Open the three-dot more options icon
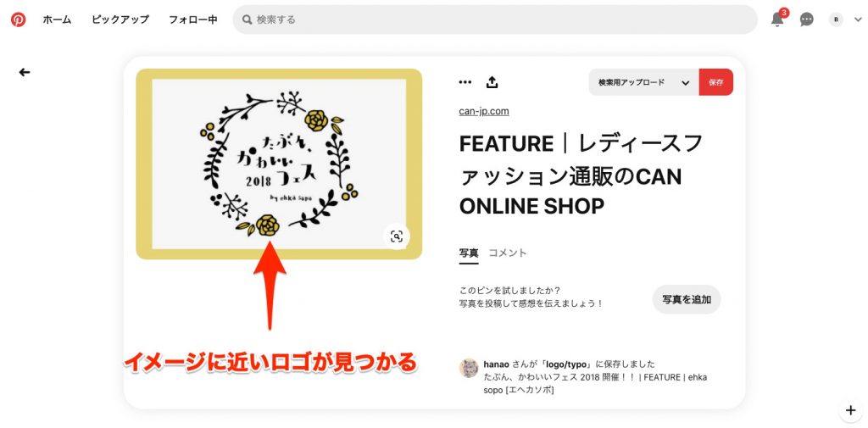The width and height of the screenshot is (868, 428). point(465,82)
